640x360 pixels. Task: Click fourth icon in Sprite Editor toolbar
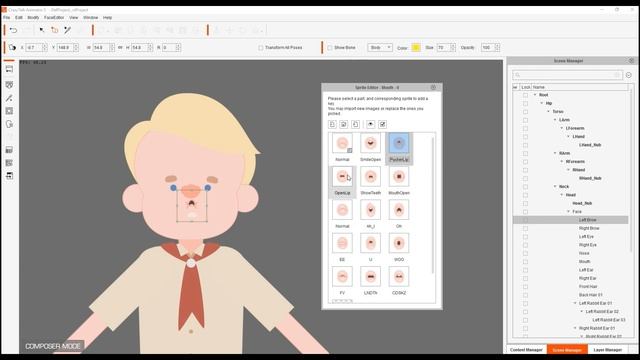point(371,124)
